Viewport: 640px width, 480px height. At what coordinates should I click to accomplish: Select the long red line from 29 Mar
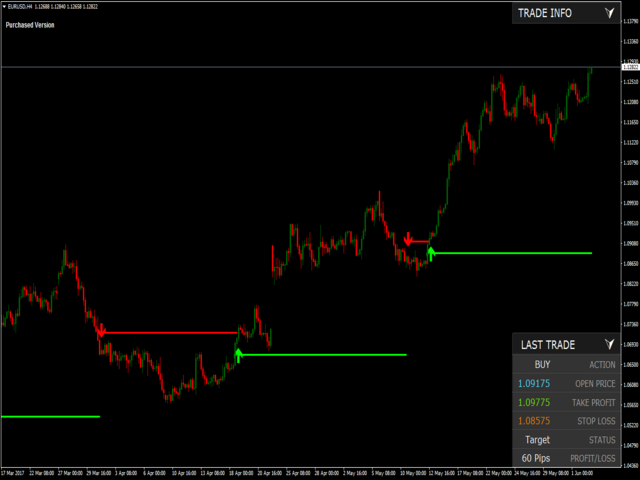tap(171, 333)
